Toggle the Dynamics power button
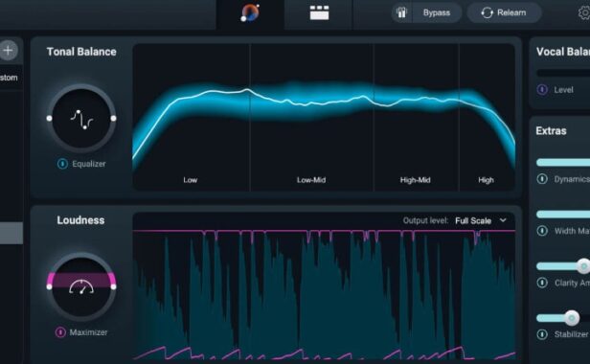The height and width of the screenshot is (364, 590). coord(542,179)
